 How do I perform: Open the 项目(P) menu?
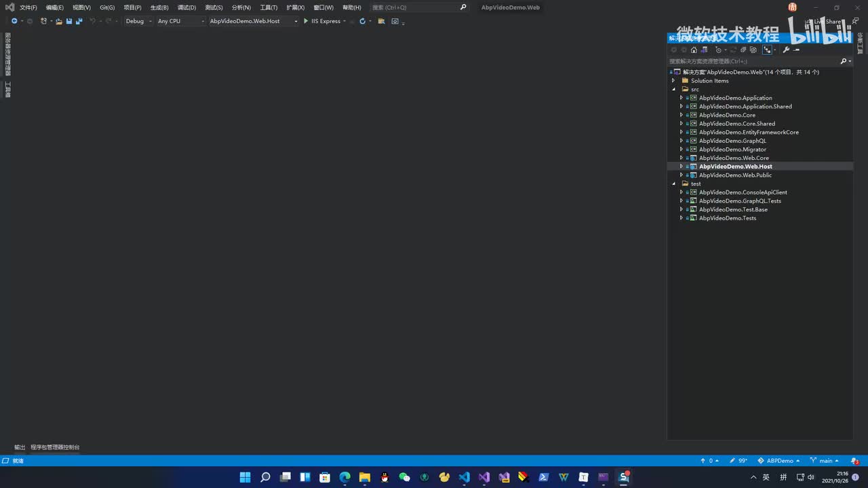[132, 7]
